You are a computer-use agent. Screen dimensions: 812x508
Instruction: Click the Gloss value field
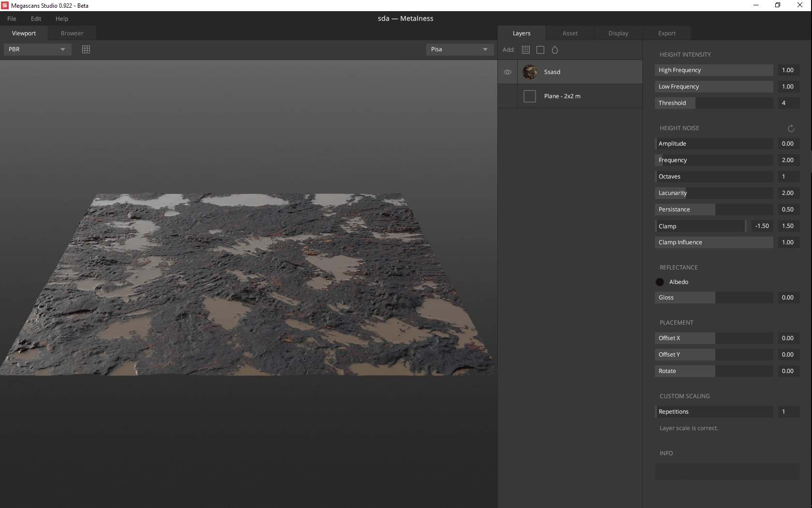[789, 298]
